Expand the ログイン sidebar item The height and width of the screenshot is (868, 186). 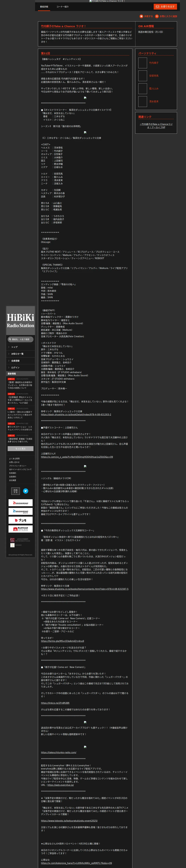(21, 368)
